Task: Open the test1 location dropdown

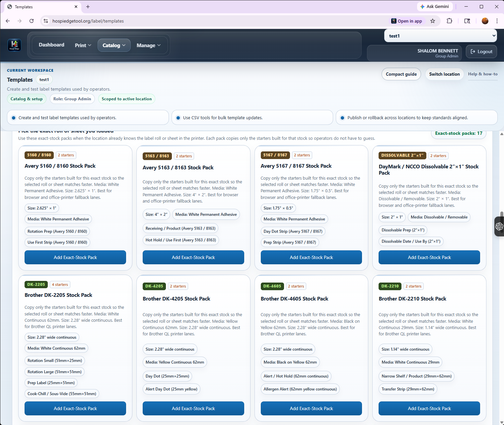Action: (441, 36)
